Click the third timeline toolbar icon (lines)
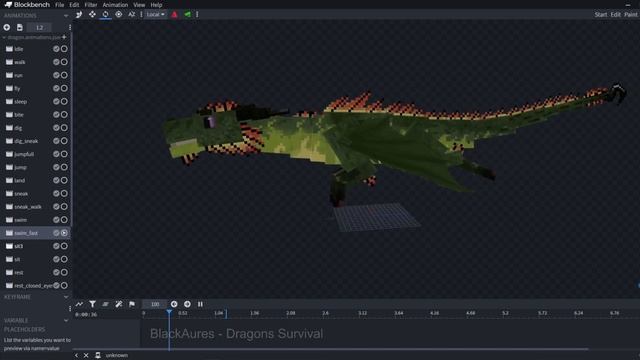The height and width of the screenshot is (360, 640). click(105, 304)
